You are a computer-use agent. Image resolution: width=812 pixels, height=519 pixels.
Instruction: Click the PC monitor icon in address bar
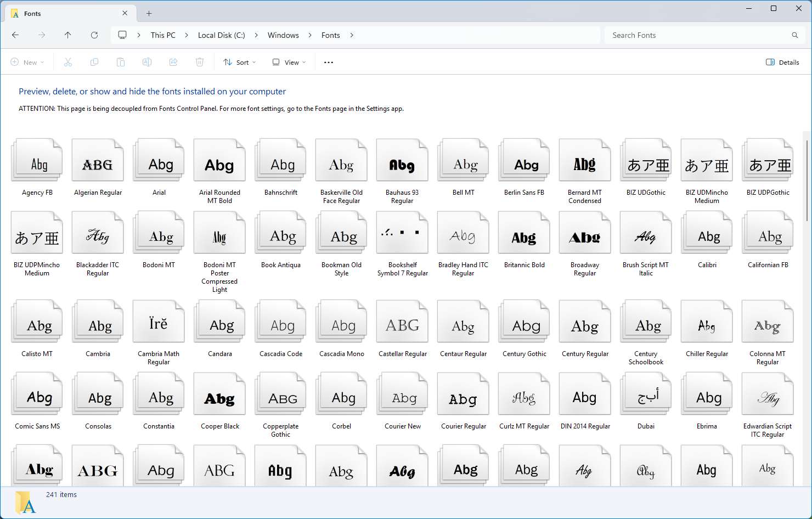click(122, 35)
